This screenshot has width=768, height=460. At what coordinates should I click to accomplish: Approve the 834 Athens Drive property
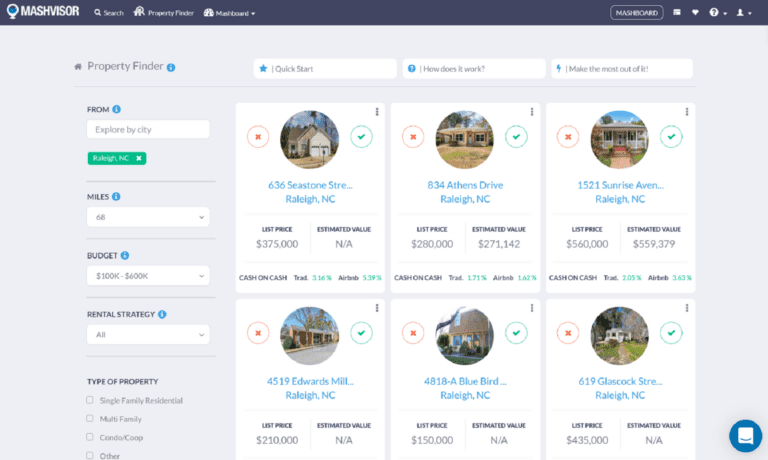pos(516,136)
